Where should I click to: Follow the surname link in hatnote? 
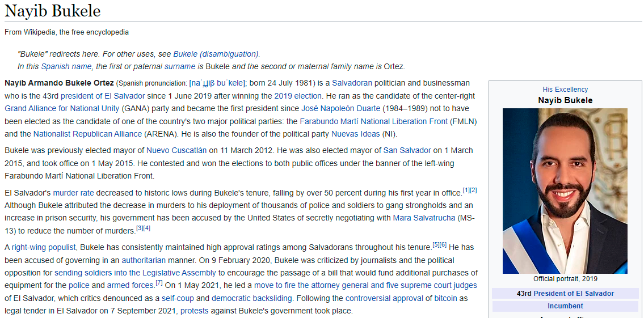pos(180,66)
